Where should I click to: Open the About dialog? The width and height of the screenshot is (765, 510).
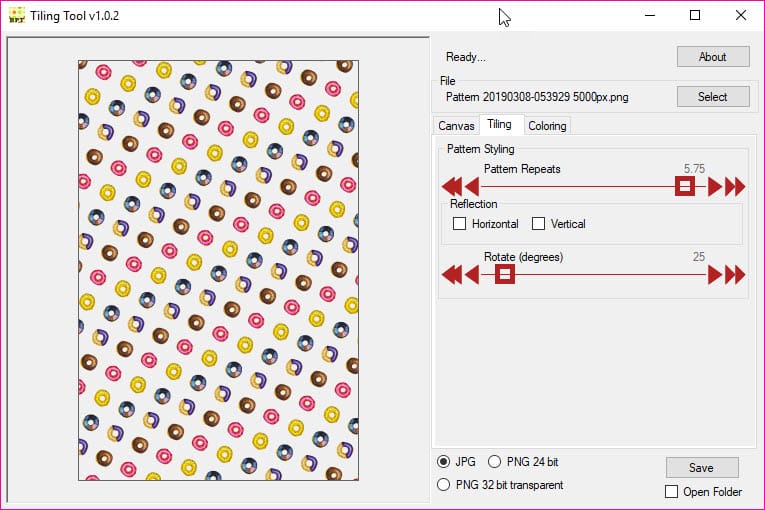[713, 57]
